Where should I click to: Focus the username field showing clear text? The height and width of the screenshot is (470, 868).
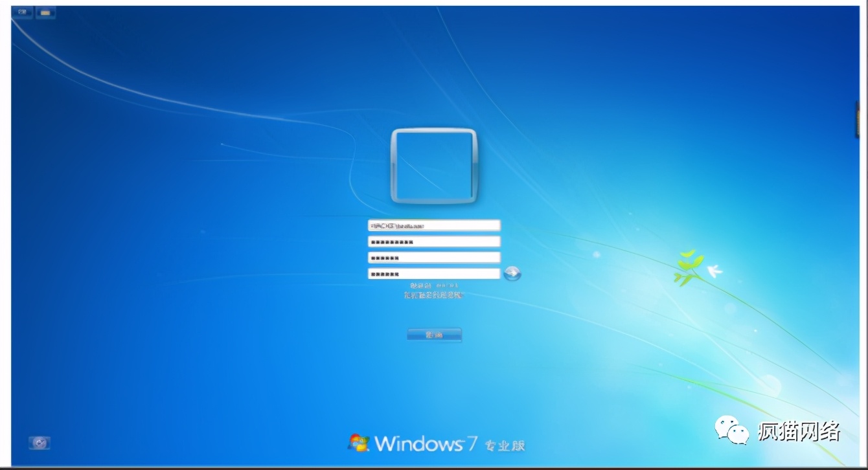pos(434,225)
